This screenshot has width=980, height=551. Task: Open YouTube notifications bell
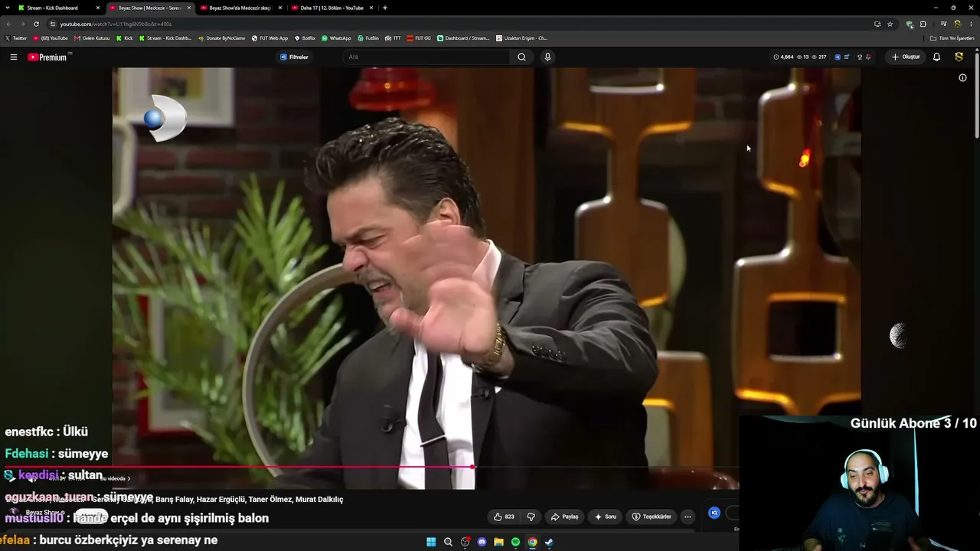click(x=936, y=57)
